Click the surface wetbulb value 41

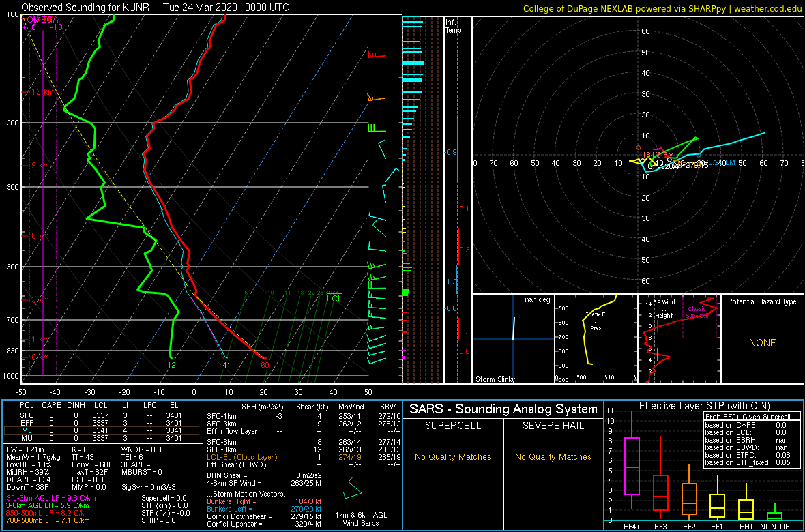(x=226, y=365)
